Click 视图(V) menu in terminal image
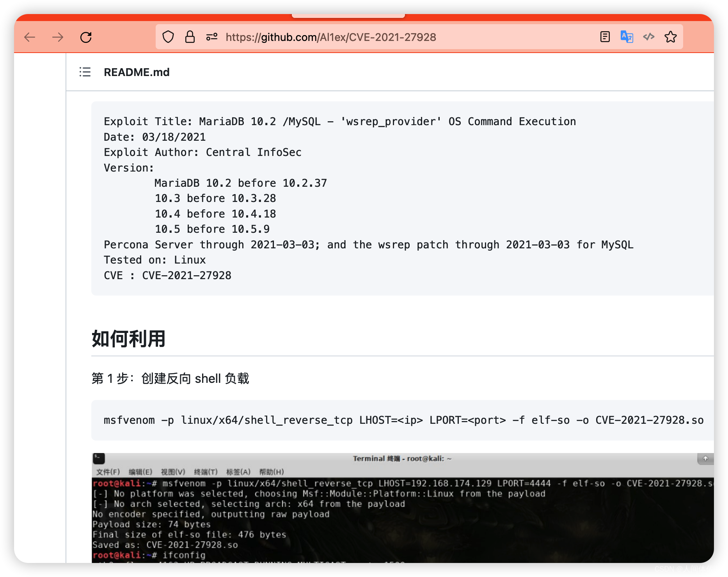The image size is (728, 577). pos(173,472)
